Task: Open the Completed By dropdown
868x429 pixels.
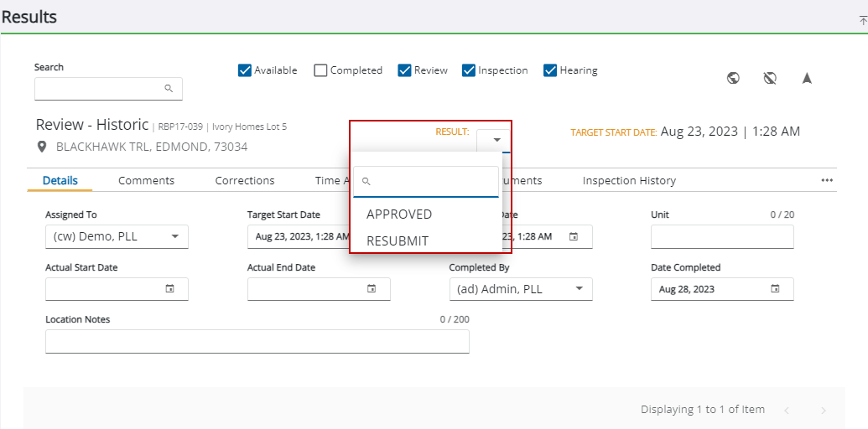Action: coord(579,289)
